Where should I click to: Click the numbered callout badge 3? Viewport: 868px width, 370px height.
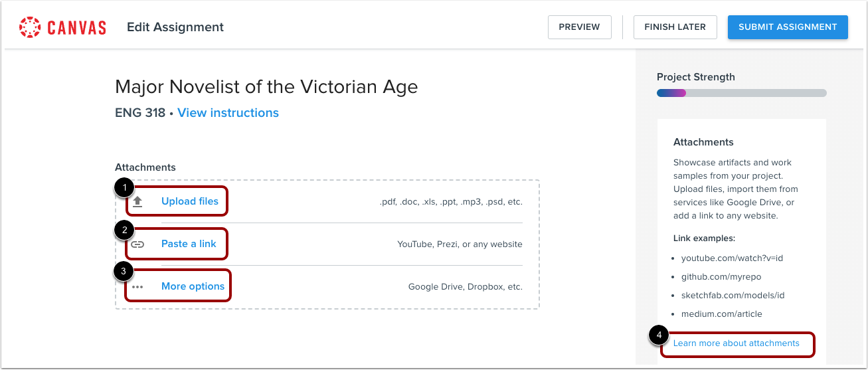[122, 272]
